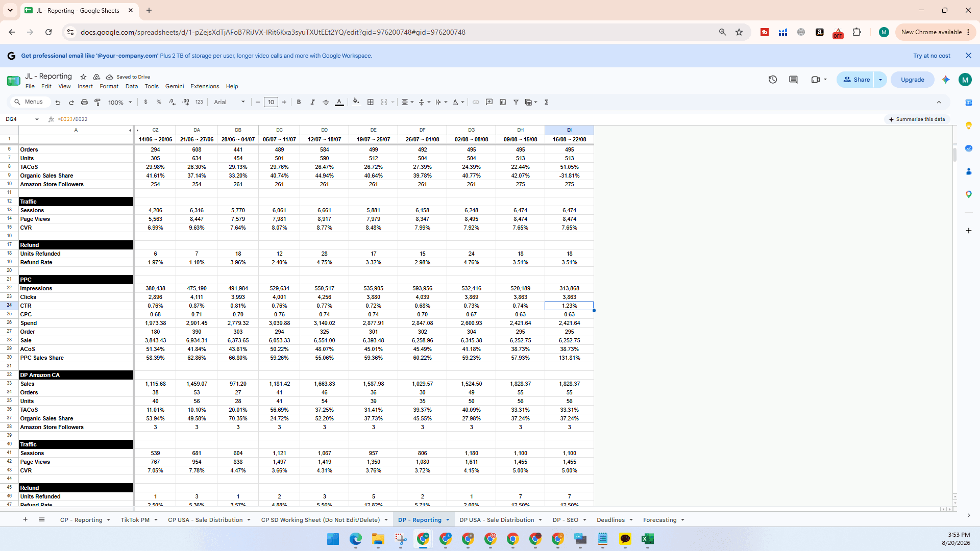Open the DP - Reporting tab dropdown
980x551 pixels.
(448, 520)
